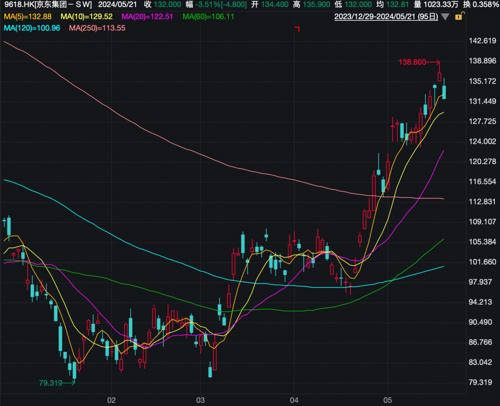Click the 79.319 low price marker
500x406 pixels.
(51, 383)
